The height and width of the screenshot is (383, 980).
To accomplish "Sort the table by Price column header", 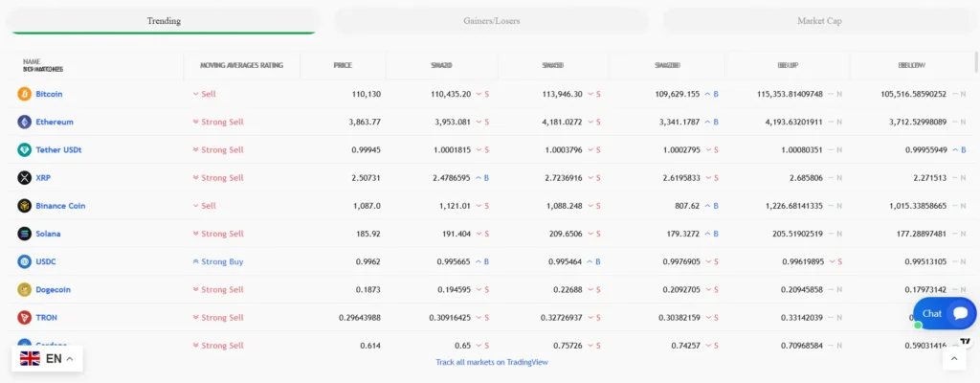I will (x=343, y=65).
